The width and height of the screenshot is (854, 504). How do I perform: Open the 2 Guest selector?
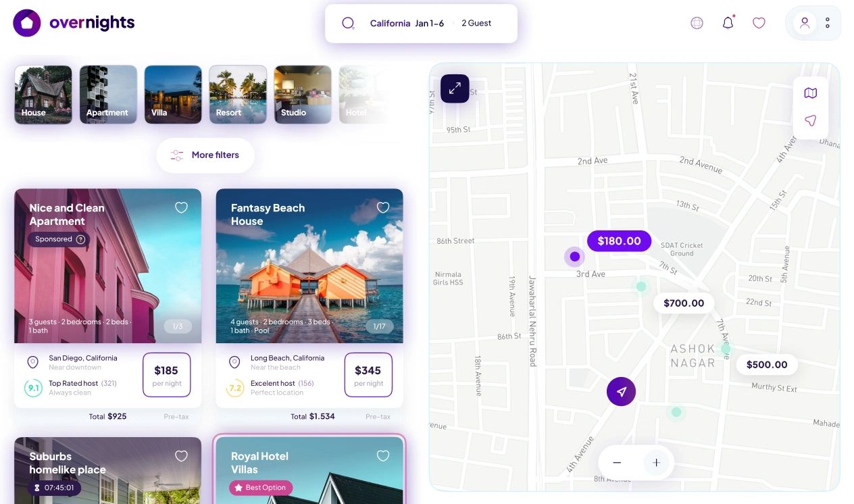click(476, 24)
